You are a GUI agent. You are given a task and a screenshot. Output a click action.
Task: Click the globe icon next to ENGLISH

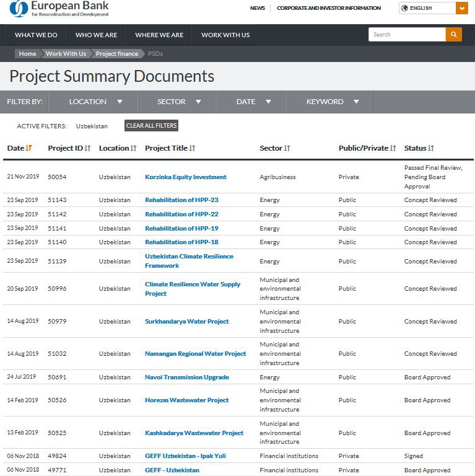pos(404,8)
